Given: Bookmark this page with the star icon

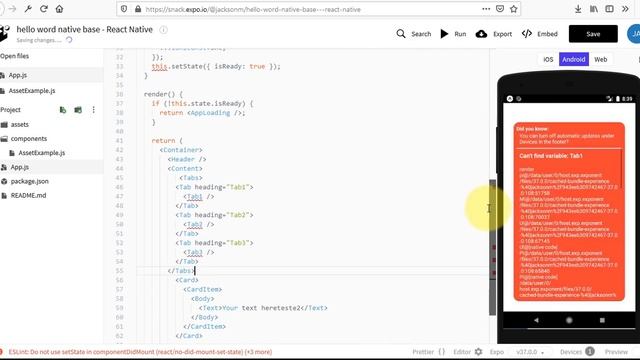Looking at the screenshot, I should click(513, 9).
